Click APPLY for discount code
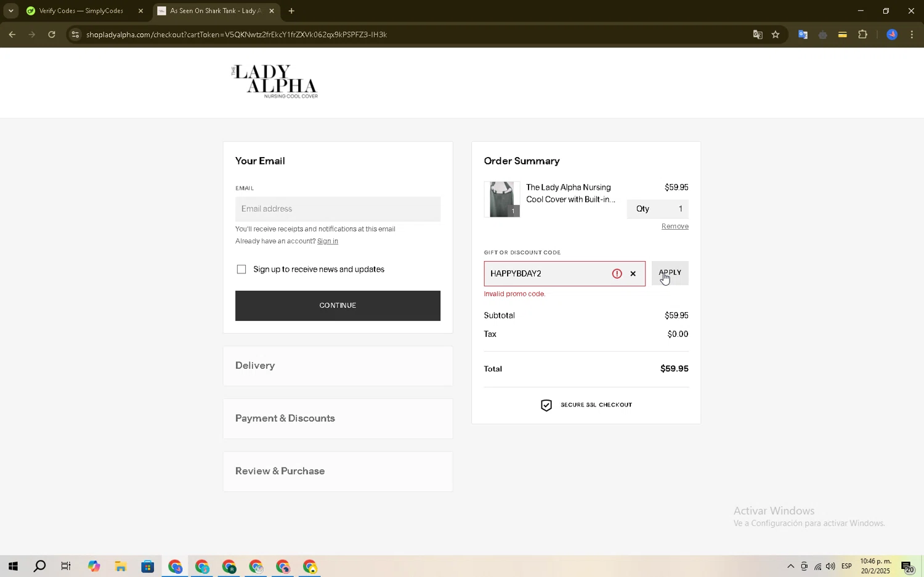 [x=670, y=273]
